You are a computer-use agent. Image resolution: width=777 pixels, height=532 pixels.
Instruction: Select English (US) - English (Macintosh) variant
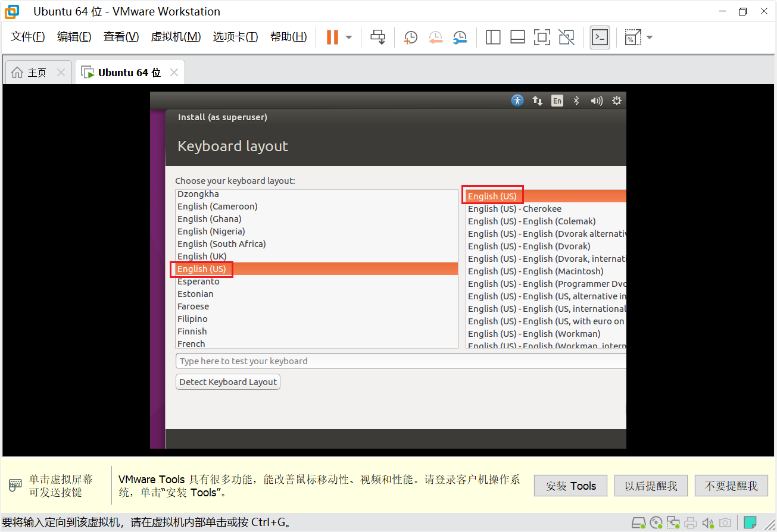(546, 271)
